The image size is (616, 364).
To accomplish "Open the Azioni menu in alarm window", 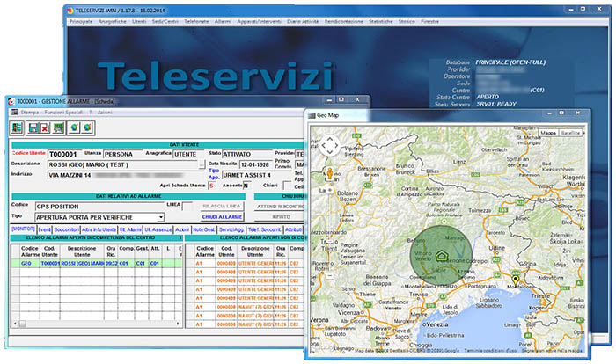I will [x=105, y=113].
